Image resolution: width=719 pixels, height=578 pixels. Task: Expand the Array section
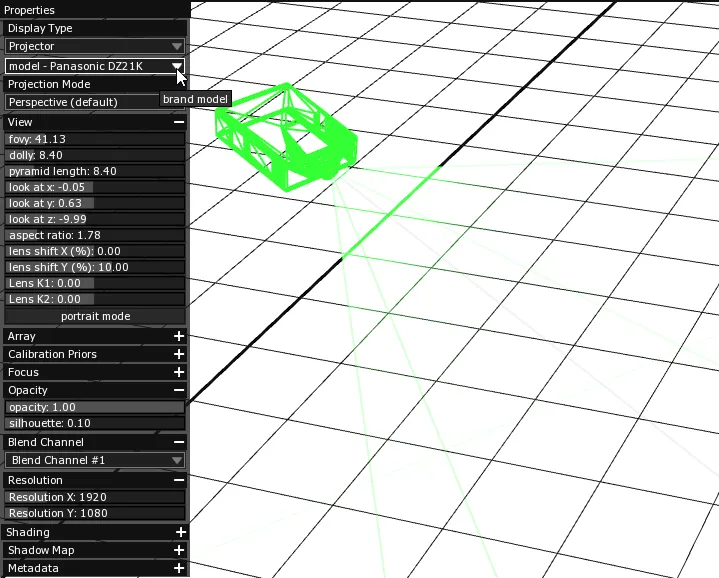pyautogui.click(x=179, y=336)
